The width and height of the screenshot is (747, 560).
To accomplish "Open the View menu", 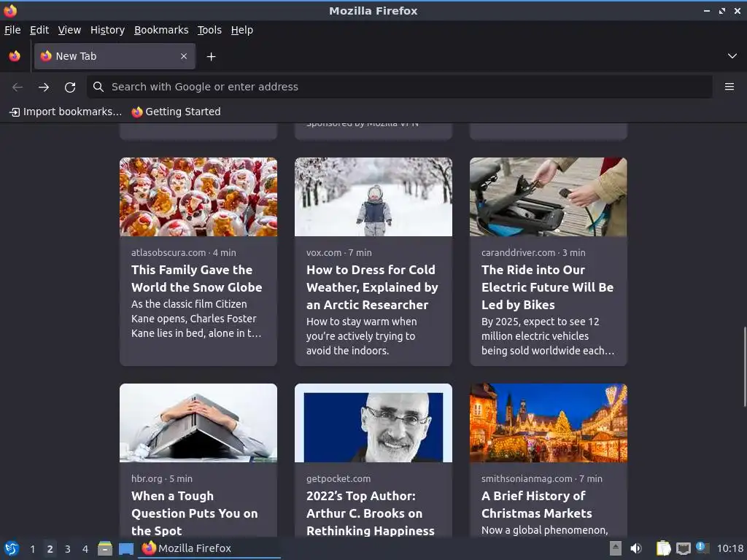I will (x=69, y=30).
